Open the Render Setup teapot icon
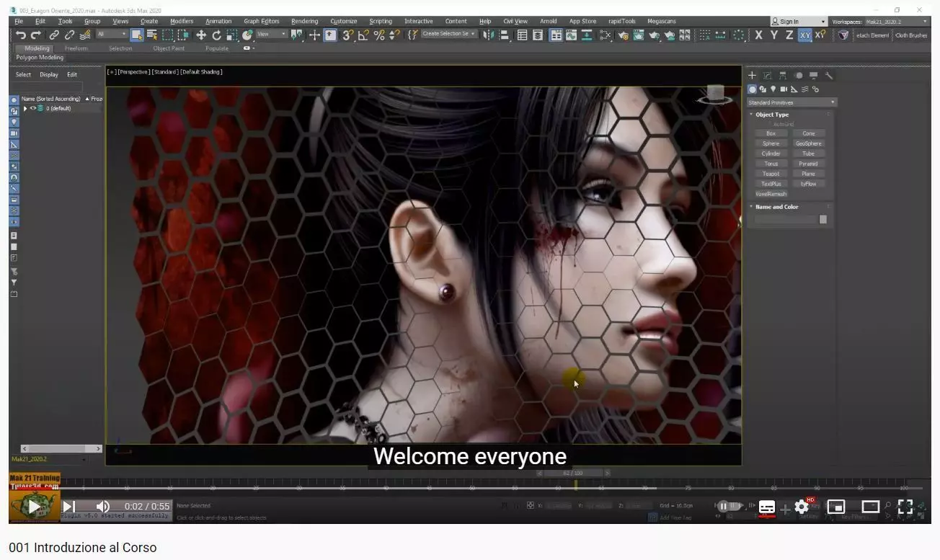 coord(623,35)
